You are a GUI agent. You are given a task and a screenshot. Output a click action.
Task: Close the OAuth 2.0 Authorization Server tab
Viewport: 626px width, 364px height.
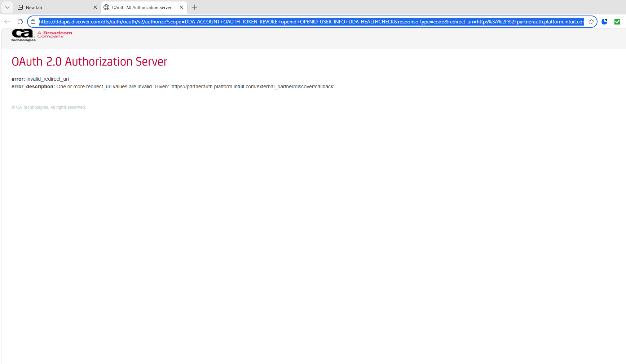click(x=181, y=7)
